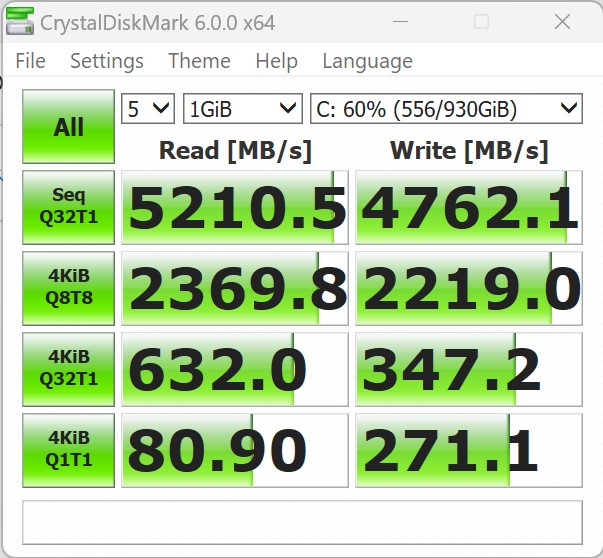
Task: Click the empty comment field at the bottom
Action: (x=302, y=522)
